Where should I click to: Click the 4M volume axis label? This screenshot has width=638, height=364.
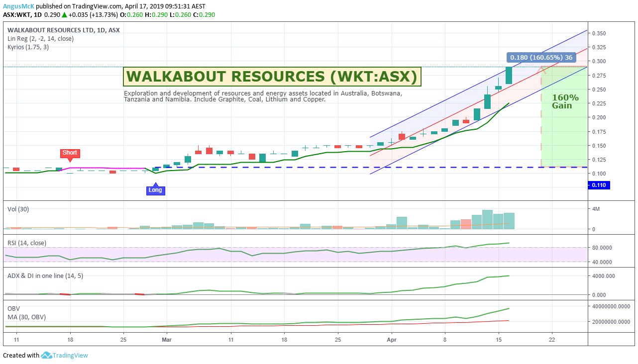[596, 209]
